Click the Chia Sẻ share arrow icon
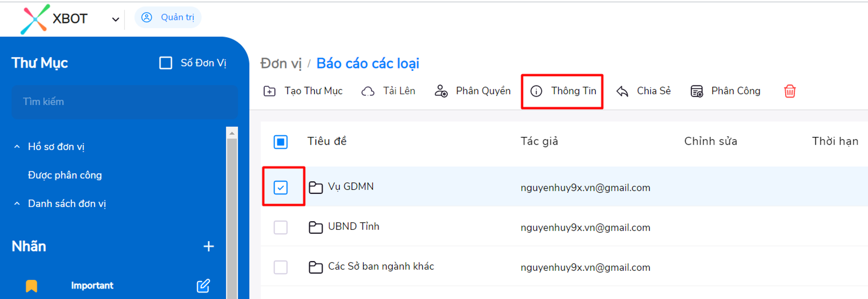Image resolution: width=868 pixels, height=299 pixels. coord(622,91)
